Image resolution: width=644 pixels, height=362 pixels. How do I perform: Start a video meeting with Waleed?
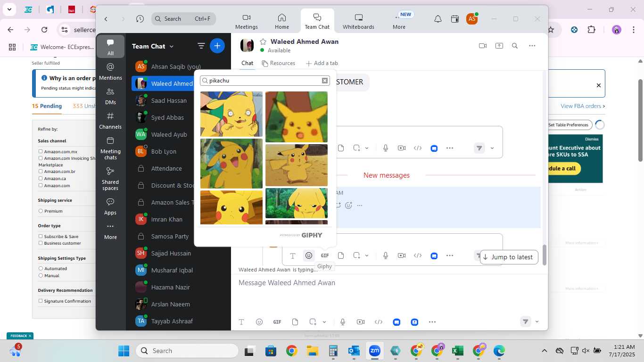483,46
